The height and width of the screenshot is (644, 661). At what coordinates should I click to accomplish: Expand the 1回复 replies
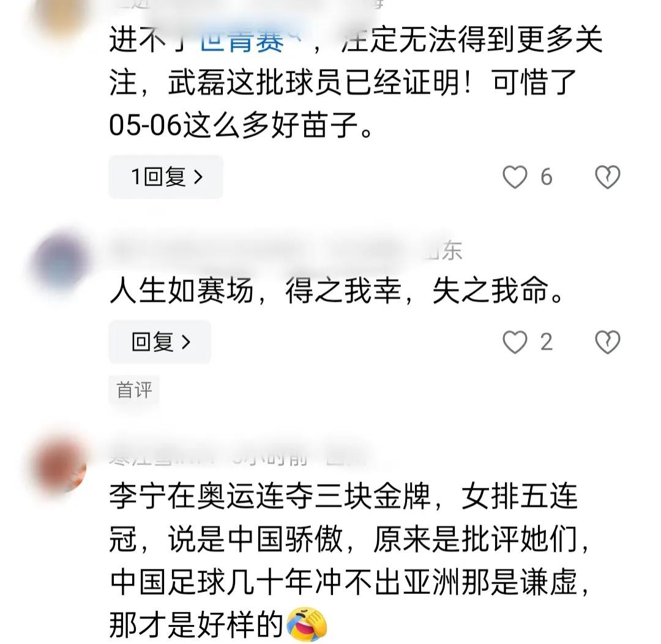point(166,177)
